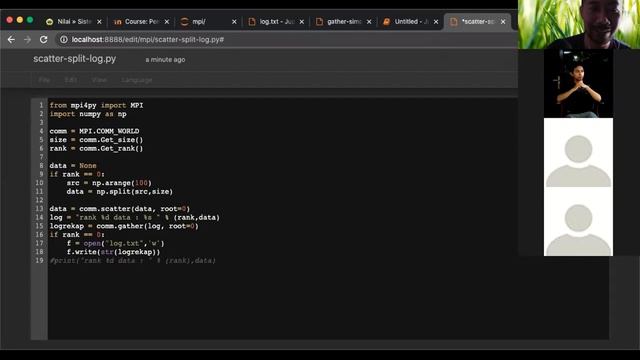Click line 5 'size = comm.Get_size()'

tap(96, 140)
